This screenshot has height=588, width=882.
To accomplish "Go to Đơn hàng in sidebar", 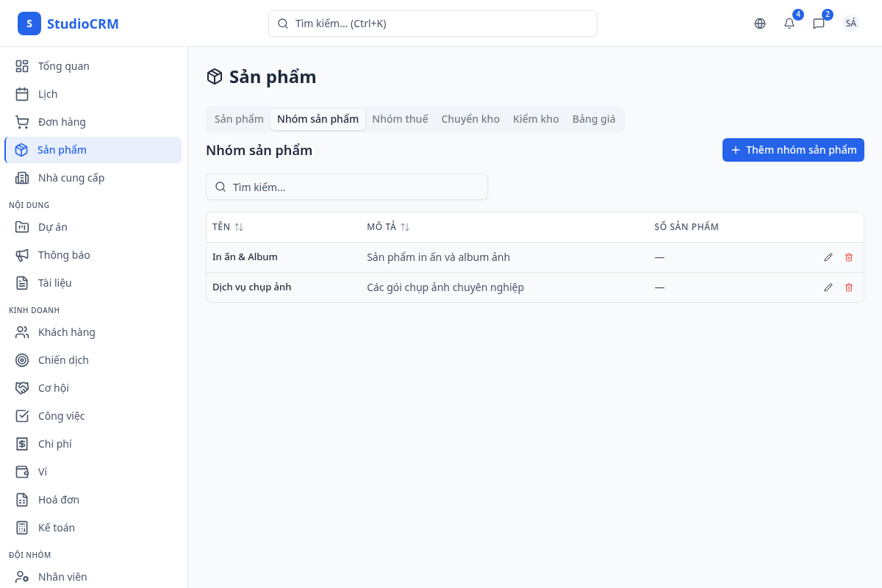I will [62, 122].
